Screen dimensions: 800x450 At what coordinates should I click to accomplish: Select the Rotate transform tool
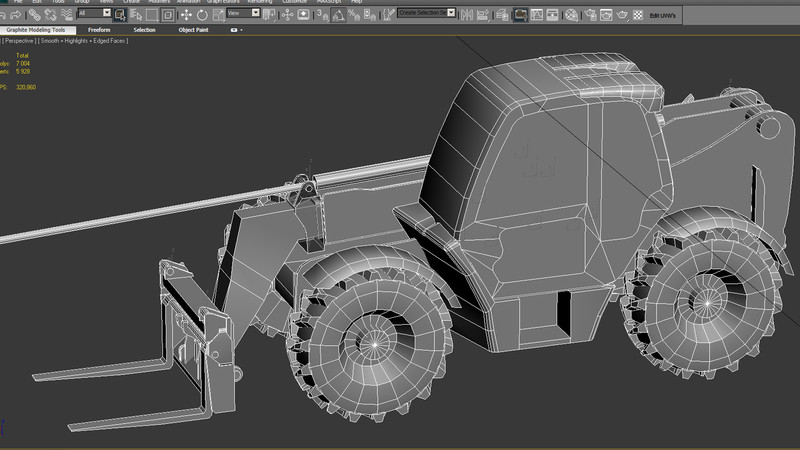[x=203, y=15]
